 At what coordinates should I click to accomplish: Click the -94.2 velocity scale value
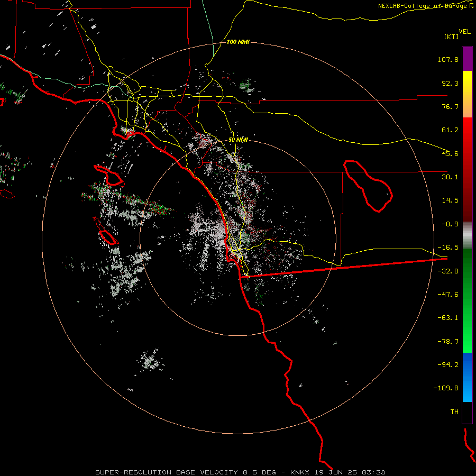pos(448,365)
